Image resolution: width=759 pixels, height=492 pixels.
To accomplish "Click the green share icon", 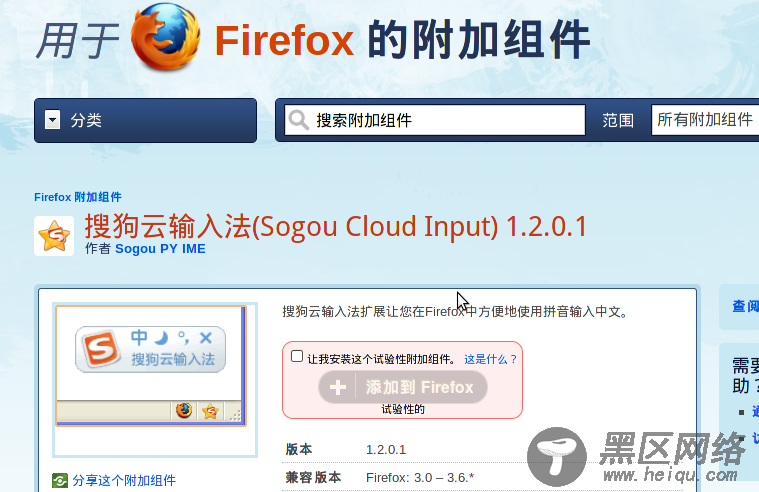I will pos(60,480).
